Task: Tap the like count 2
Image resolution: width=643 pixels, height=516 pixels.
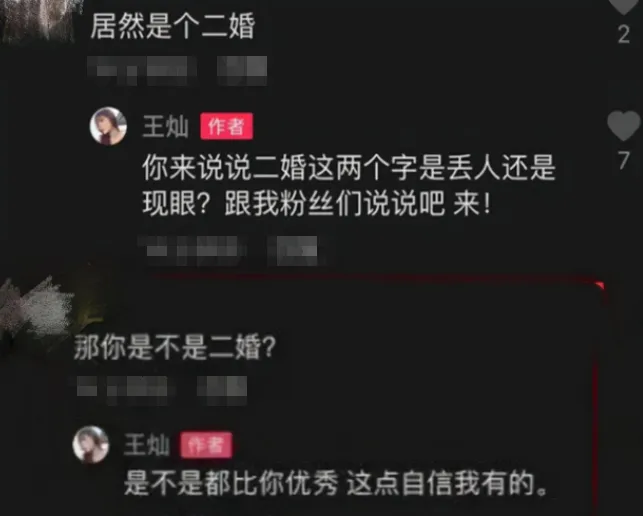Action: [x=624, y=34]
